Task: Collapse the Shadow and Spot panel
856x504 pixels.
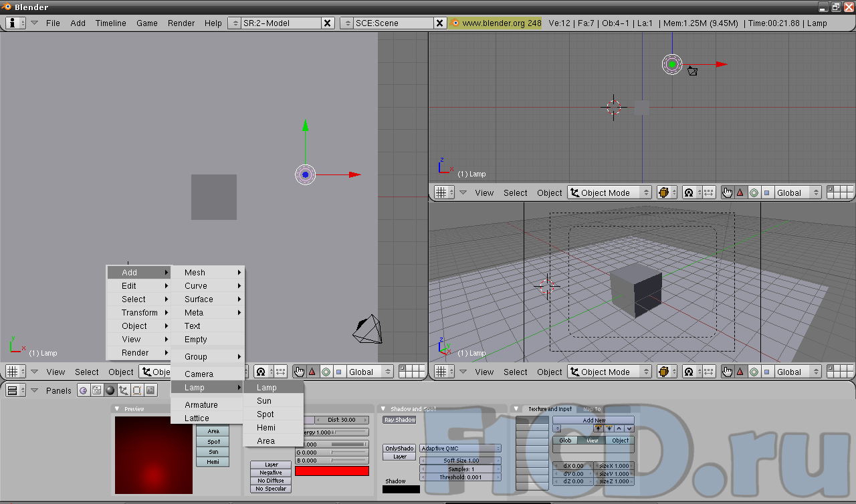Action: pos(383,408)
